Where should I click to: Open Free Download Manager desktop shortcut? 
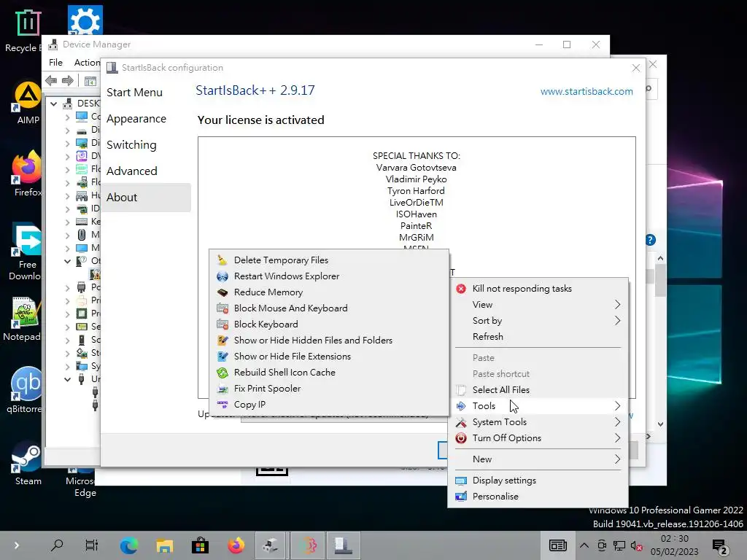tap(25, 252)
